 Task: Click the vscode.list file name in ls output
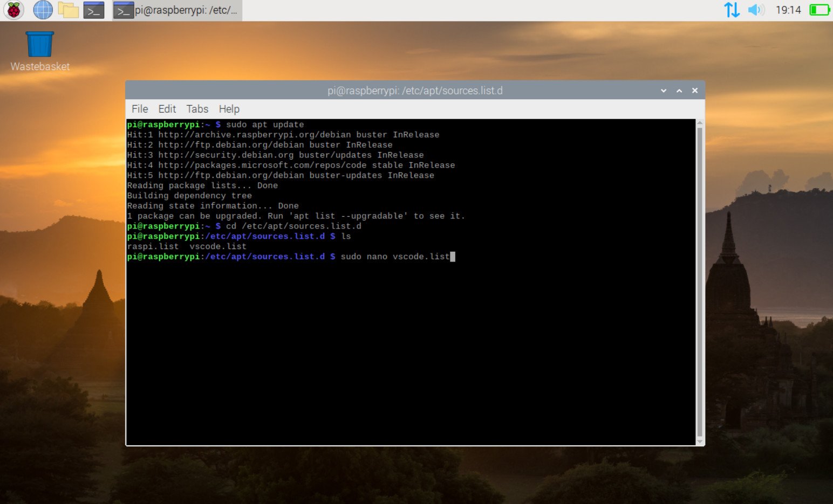[218, 247]
